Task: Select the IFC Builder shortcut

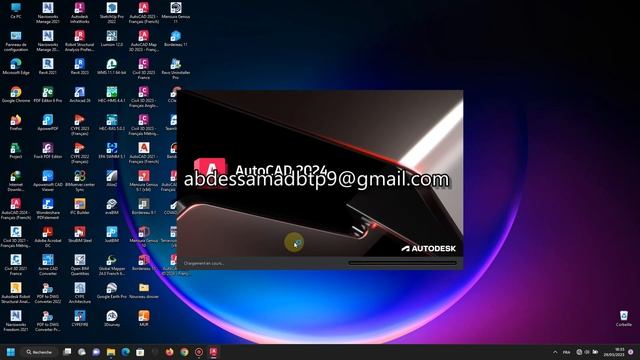Action: tap(80, 207)
